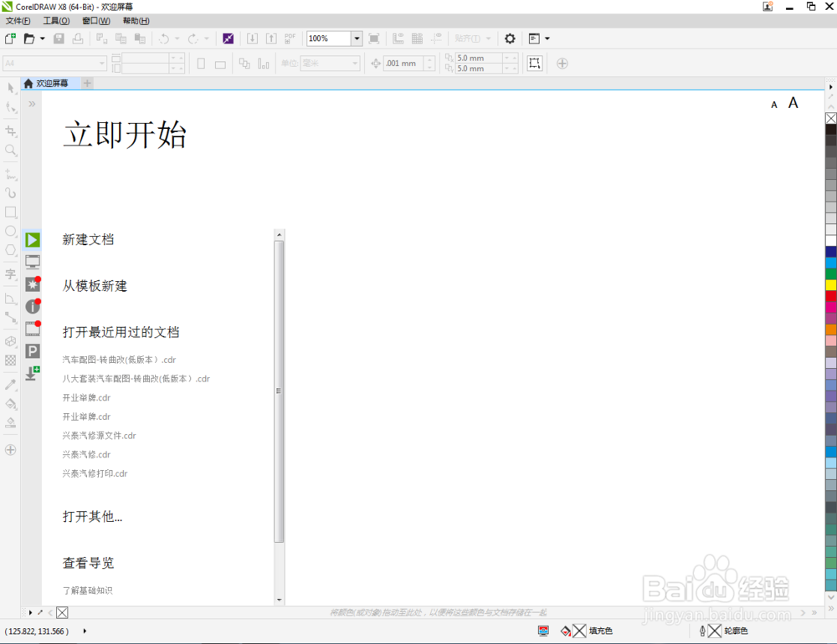Select the Ellipse tool
Viewport: 837px width, 644px height.
[11, 231]
